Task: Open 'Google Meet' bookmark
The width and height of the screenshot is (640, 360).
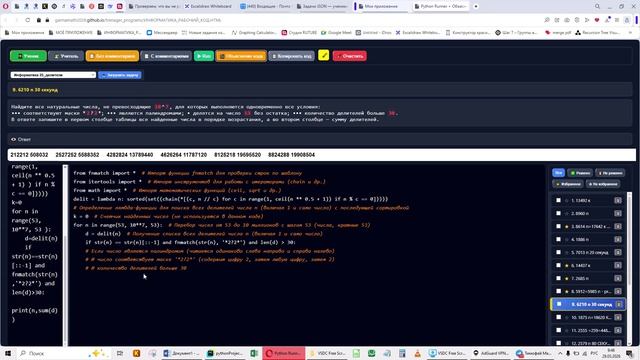Action: (x=336, y=33)
